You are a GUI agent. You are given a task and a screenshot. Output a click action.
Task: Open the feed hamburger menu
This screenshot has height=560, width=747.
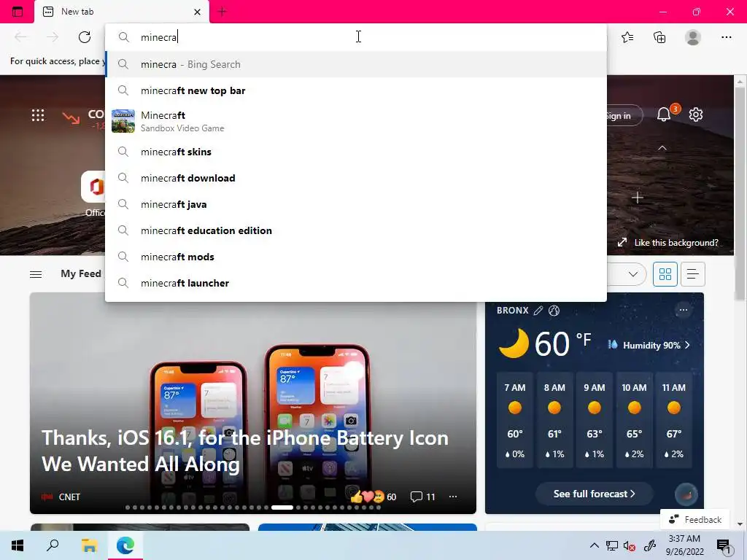pyautogui.click(x=36, y=274)
